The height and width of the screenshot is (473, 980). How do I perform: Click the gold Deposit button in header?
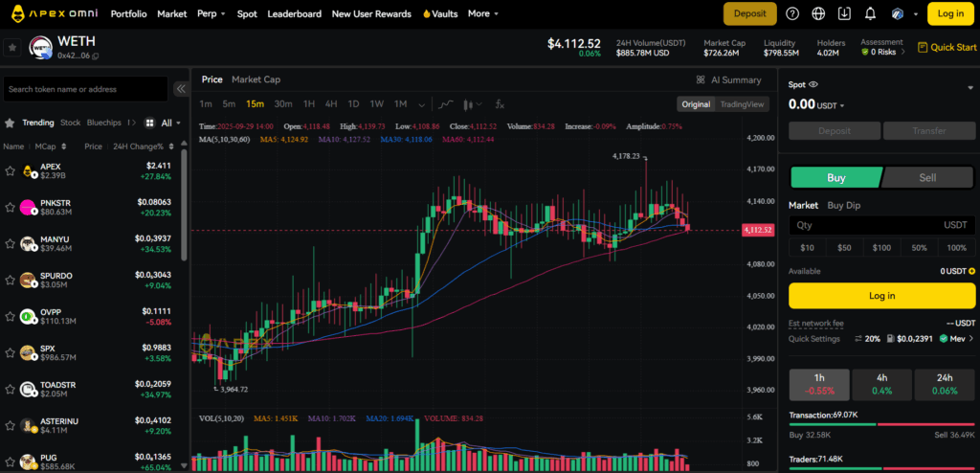point(749,13)
